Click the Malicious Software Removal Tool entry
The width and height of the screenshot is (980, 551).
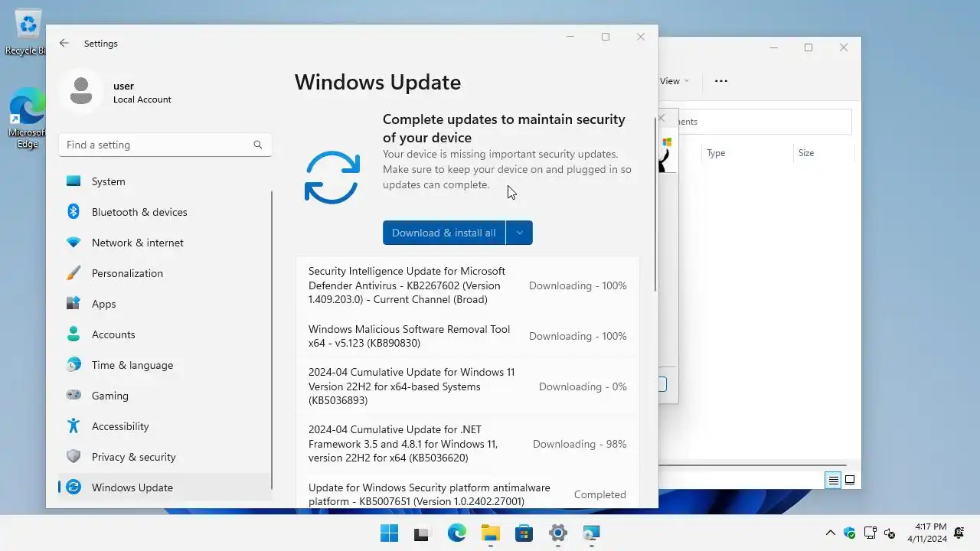pyautogui.click(x=467, y=336)
